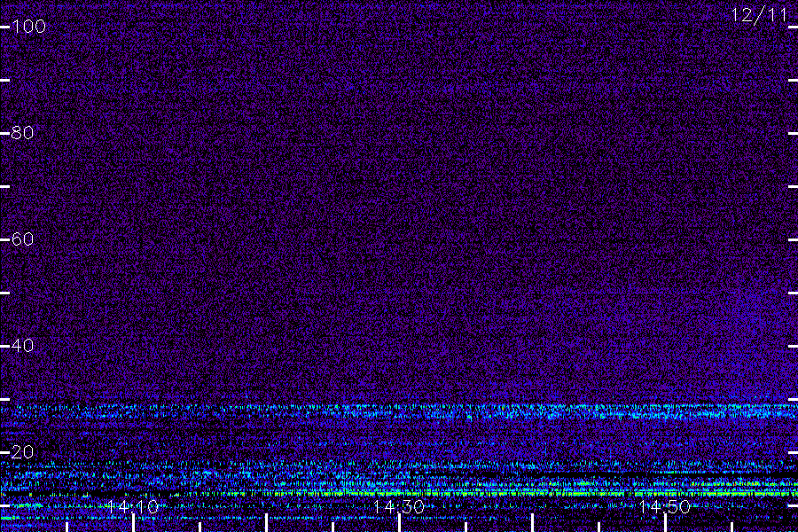Click the 14:50 time label

coord(665,506)
